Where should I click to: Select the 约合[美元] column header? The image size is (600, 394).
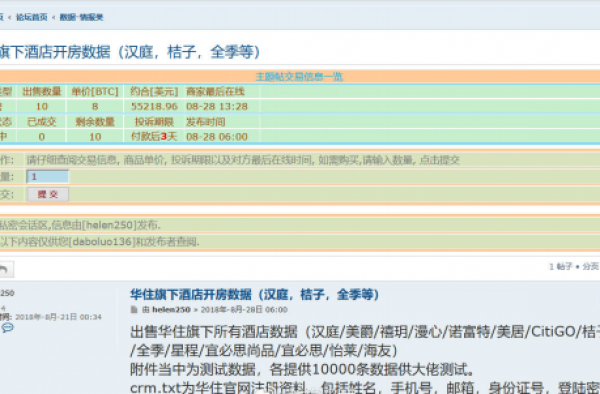pyautogui.click(x=154, y=91)
